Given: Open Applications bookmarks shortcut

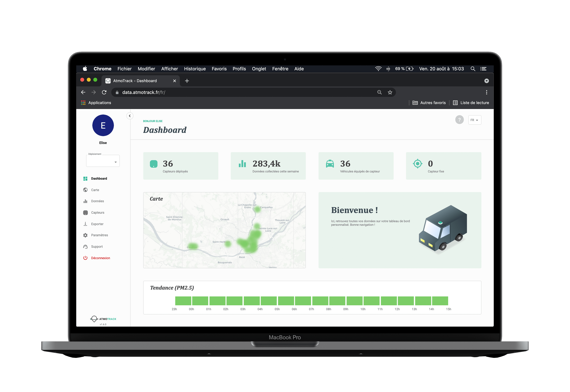Looking at the screenshot, I should click(96, 103).
